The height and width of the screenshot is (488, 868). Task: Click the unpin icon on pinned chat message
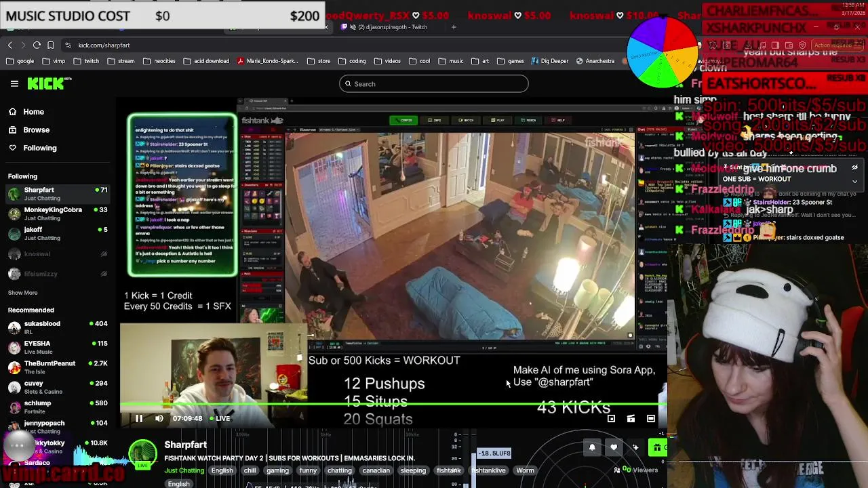point(854,167)
